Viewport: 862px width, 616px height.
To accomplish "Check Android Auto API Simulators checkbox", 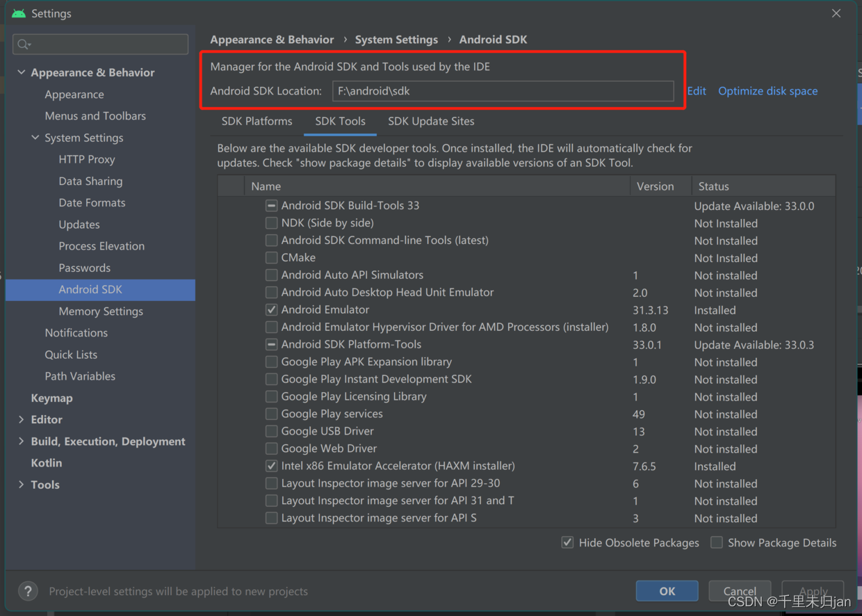I will coord(272,275).
